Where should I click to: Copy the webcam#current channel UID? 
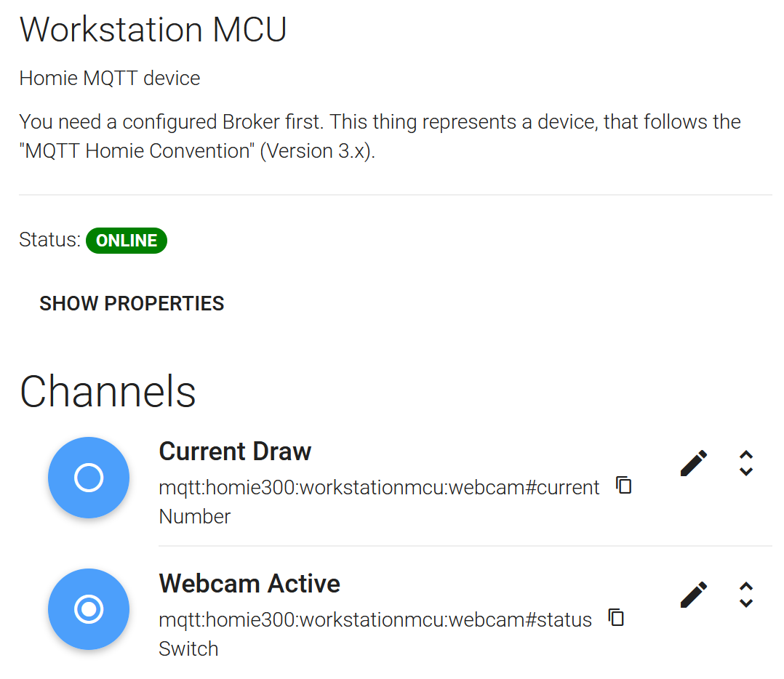[x=623, y=485]
